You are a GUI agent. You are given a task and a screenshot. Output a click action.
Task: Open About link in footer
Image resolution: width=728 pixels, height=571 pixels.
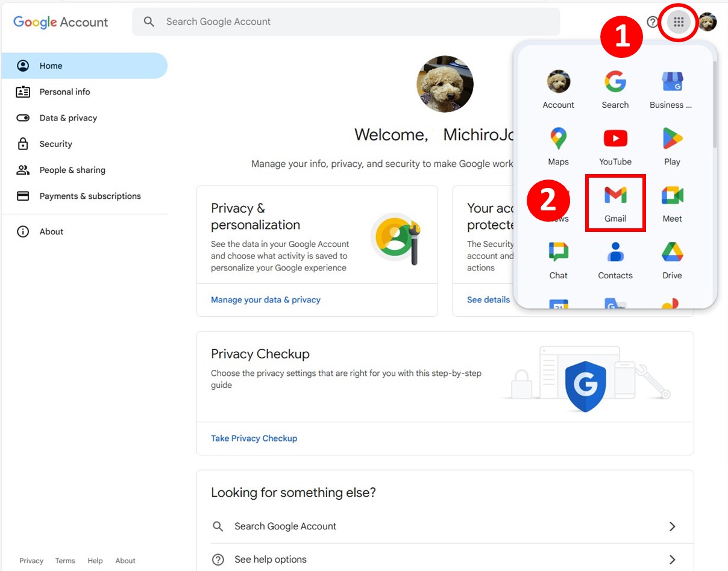125,561
